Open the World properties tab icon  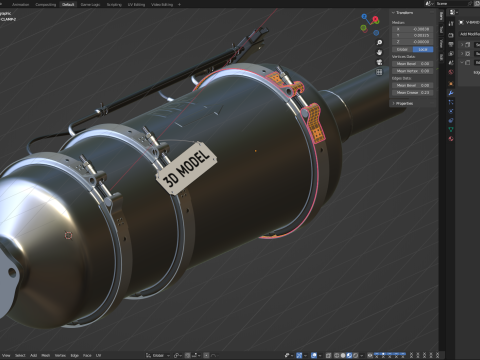point(451,72)
